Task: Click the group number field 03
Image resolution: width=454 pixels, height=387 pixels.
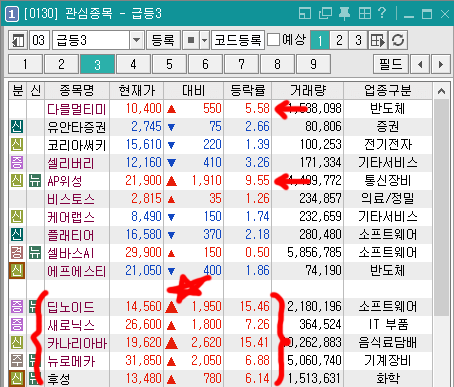Action: click(x=39, y=40)
